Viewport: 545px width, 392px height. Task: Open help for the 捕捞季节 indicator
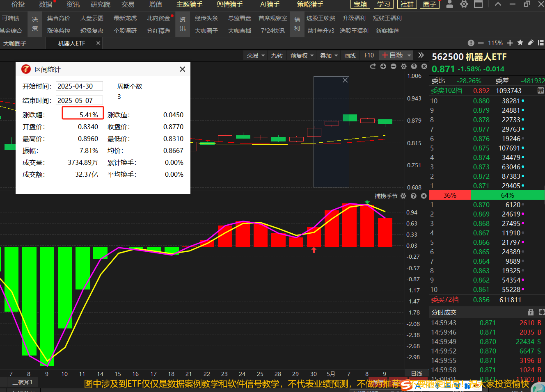click(414, 196)
